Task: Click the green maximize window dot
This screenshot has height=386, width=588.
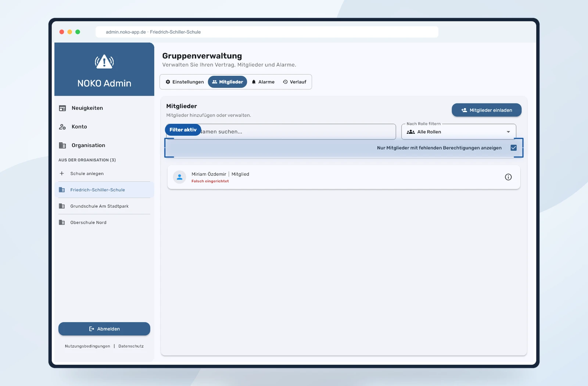Action: [x=78, y=32]
